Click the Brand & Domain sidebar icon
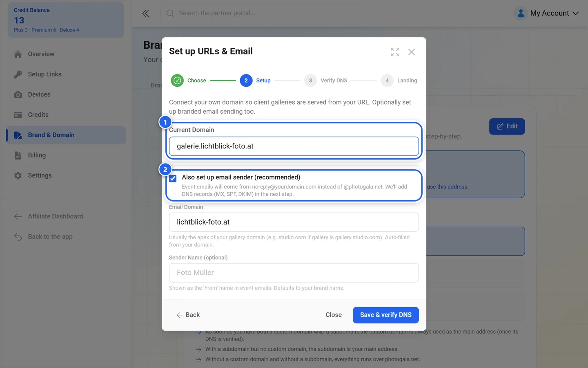This screenshot has width=588, height=368. [18, 135]
